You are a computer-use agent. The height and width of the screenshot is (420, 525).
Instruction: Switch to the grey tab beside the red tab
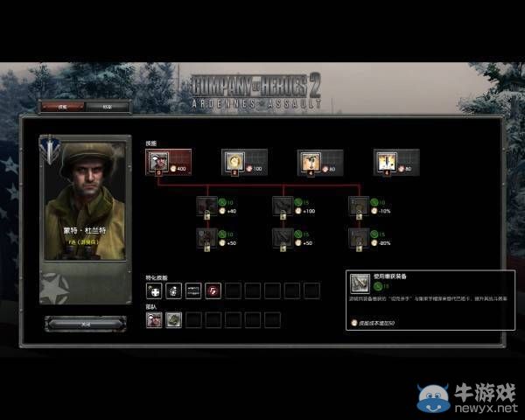pyautogui.click(x=107, y=107)
